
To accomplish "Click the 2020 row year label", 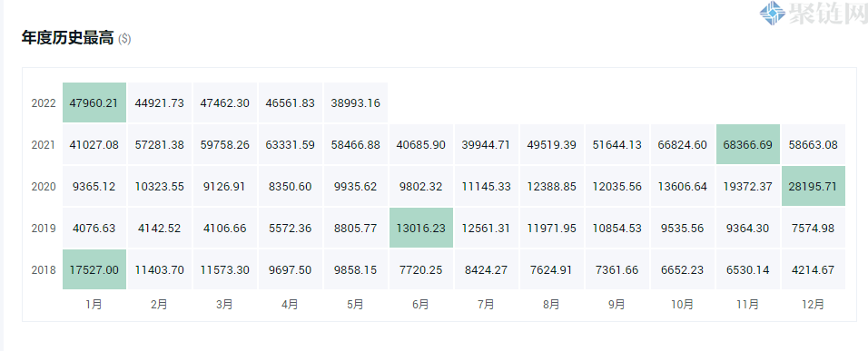I will 44,186.
